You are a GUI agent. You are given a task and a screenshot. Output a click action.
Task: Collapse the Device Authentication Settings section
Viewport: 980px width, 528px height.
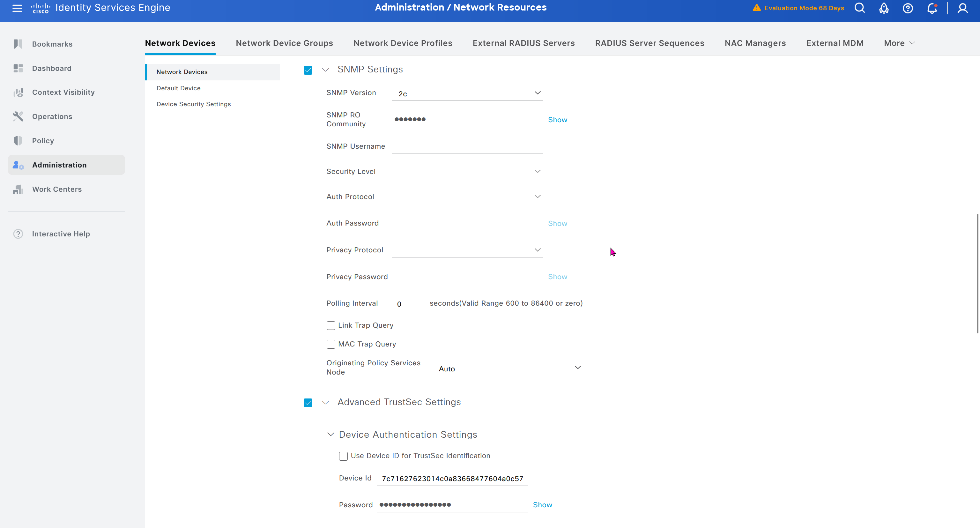pyautogui.click(x=330, y=435)
